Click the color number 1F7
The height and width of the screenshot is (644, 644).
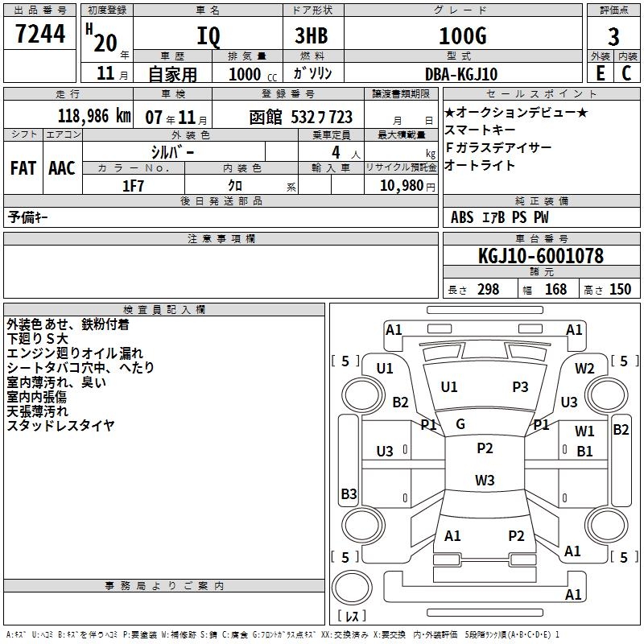(133, 186)
